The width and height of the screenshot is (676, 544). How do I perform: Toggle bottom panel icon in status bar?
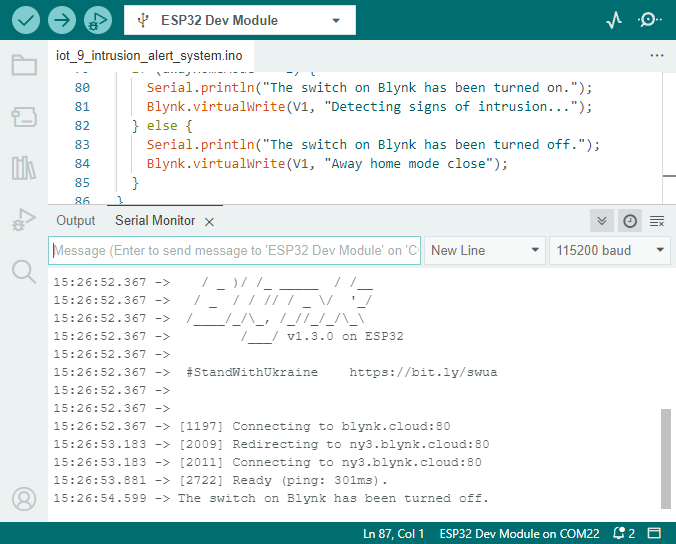(654, 533)
